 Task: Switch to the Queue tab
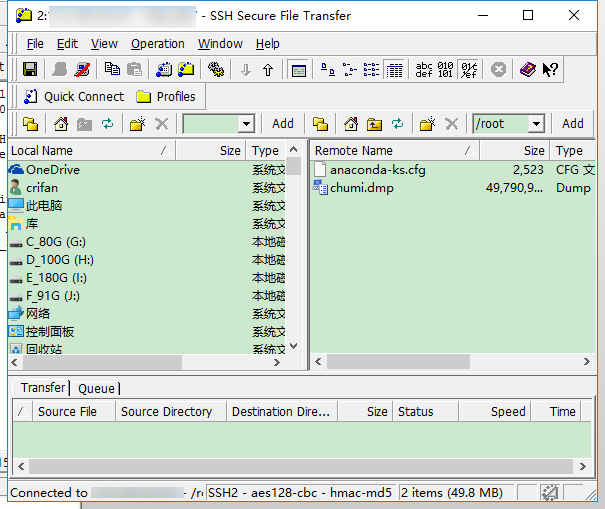[x=96, y=388]
